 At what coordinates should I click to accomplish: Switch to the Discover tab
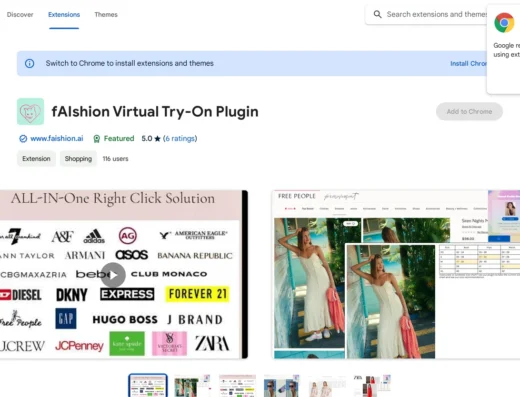click(x=20, y=15)
